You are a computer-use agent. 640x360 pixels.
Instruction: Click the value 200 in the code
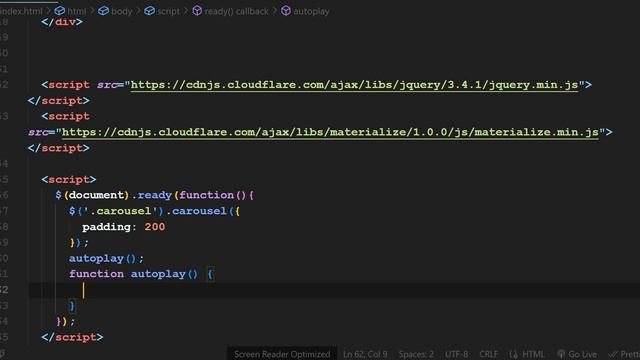click(155, 227)
